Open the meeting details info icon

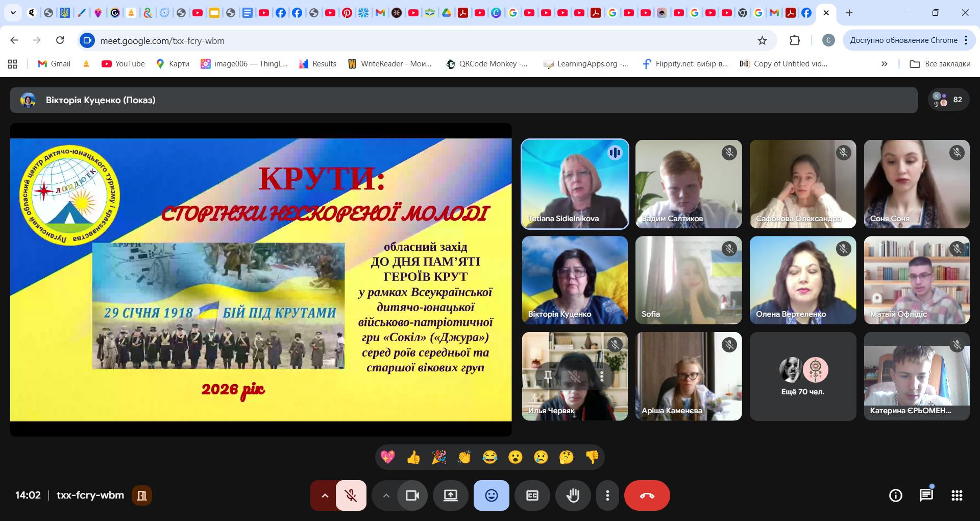point(895,495)
